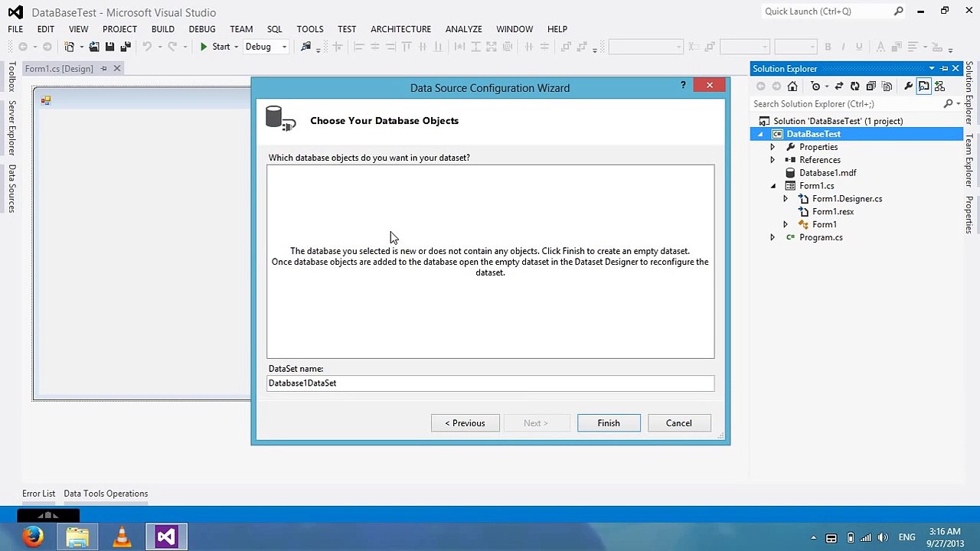
Task: Click the VLC media player taskbar icon
Action: 122,536
